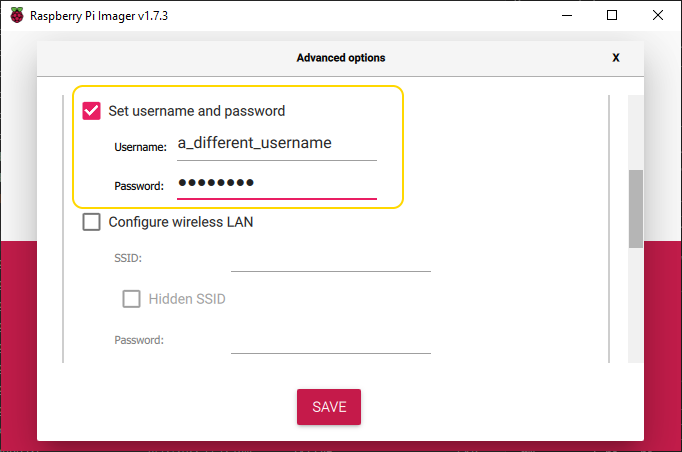Click the "Advanced options" dialog title
Screen dimensions: 682x452
pos(341,58)
